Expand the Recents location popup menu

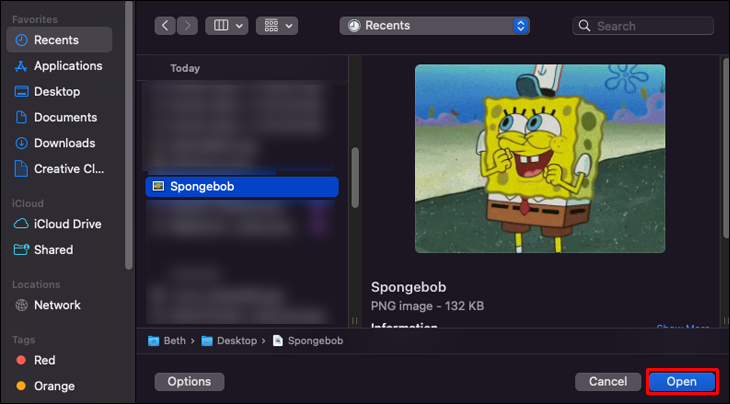434,26
